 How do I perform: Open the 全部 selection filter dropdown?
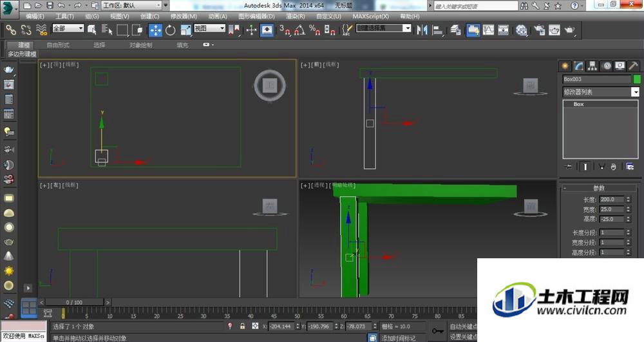click(x=68, y=28)
